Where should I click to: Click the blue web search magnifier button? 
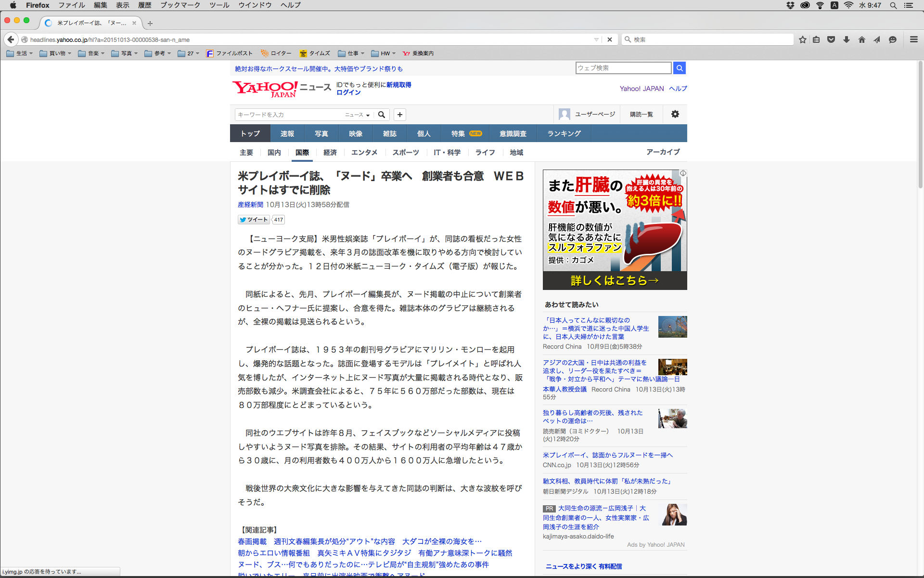point(679,68)
